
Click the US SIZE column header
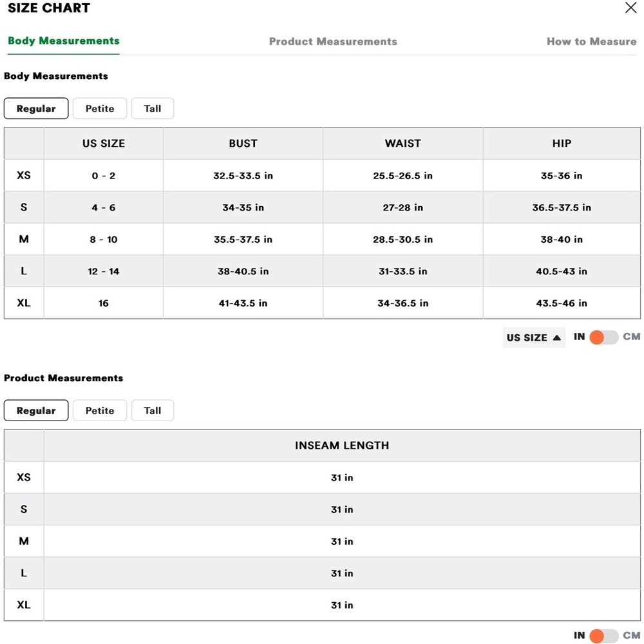tap(104, 144)
